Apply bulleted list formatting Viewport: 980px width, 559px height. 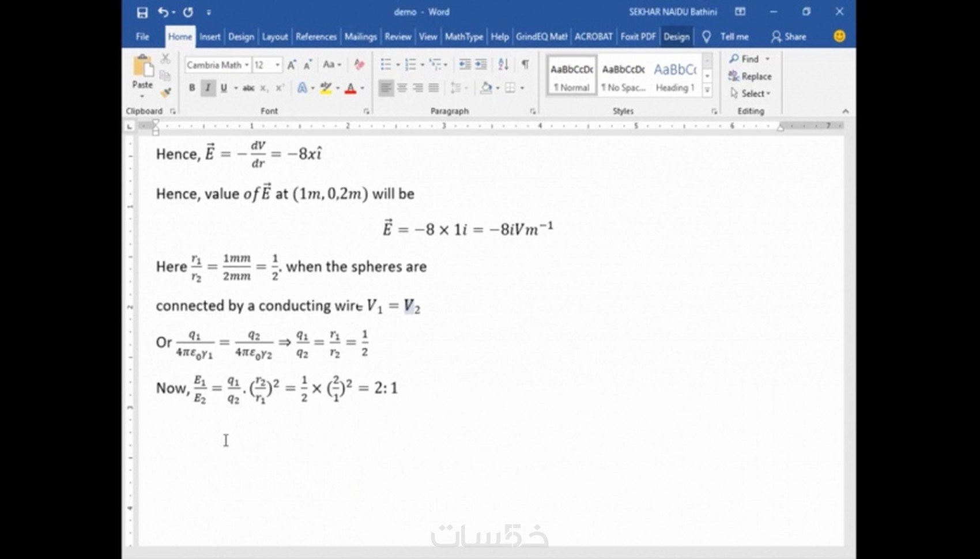point(386,65)
